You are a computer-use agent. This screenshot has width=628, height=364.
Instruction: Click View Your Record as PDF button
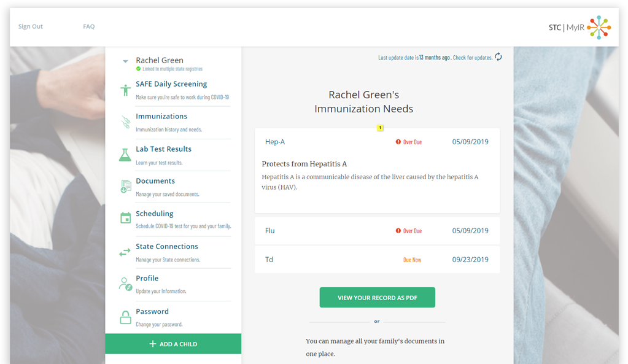coord(377,298)
